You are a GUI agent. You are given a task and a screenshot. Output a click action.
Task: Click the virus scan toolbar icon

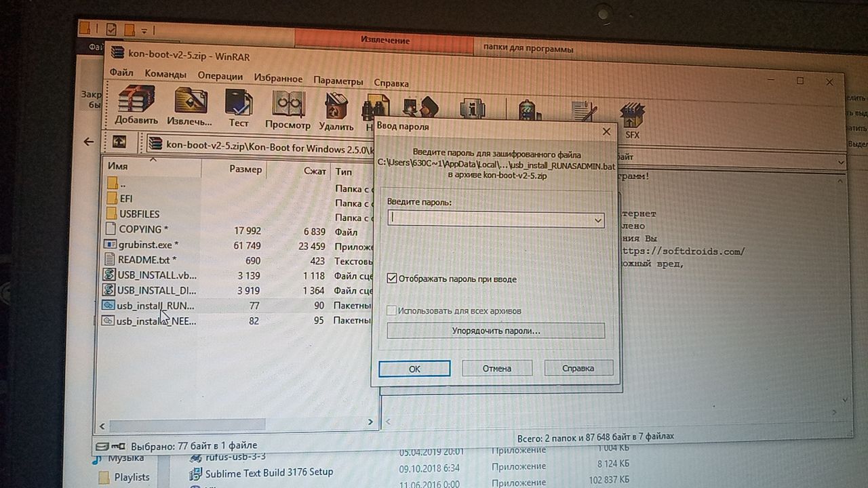(x=530, y=112)
